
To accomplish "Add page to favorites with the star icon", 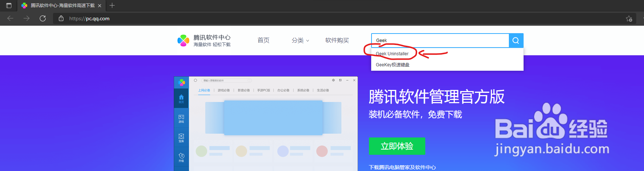I will (629, 18).
